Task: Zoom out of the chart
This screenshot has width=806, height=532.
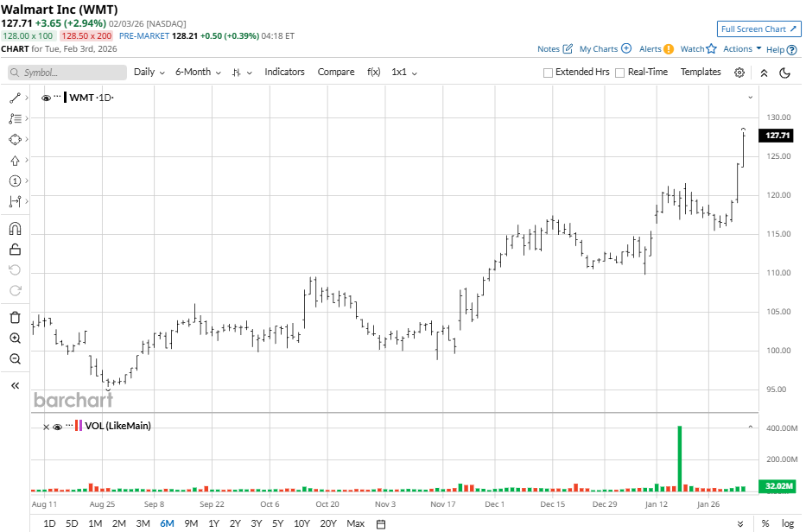Action: click(15, 358)
